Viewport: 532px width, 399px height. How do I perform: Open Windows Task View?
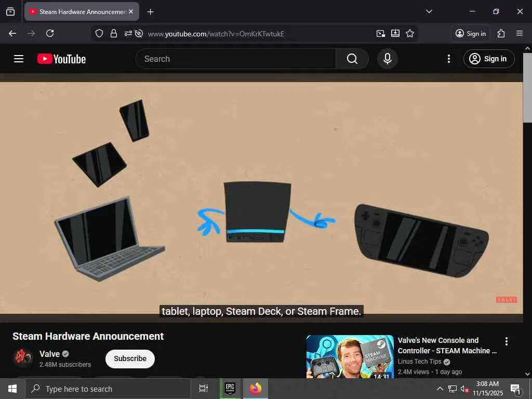coord(203,389)
